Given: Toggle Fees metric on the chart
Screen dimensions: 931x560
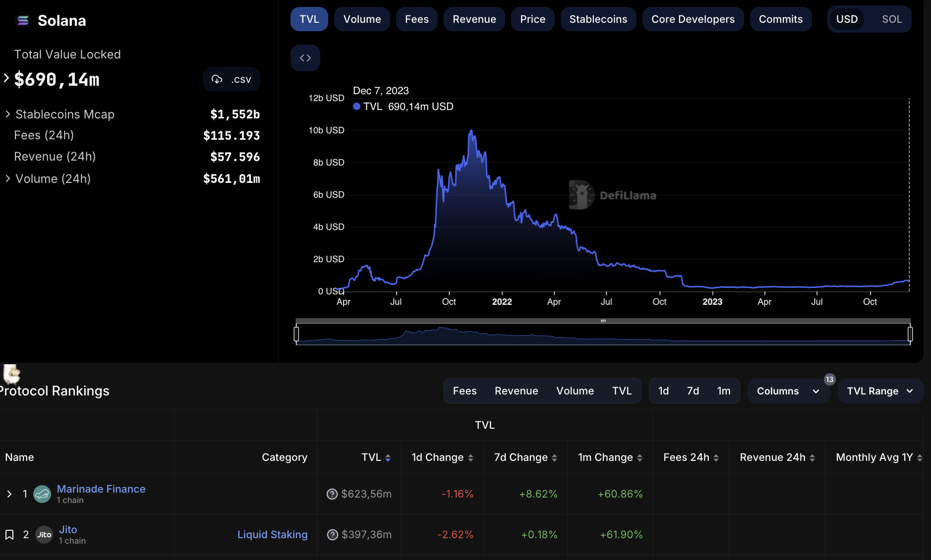Looking at the screenshot, I should (417, 19).
